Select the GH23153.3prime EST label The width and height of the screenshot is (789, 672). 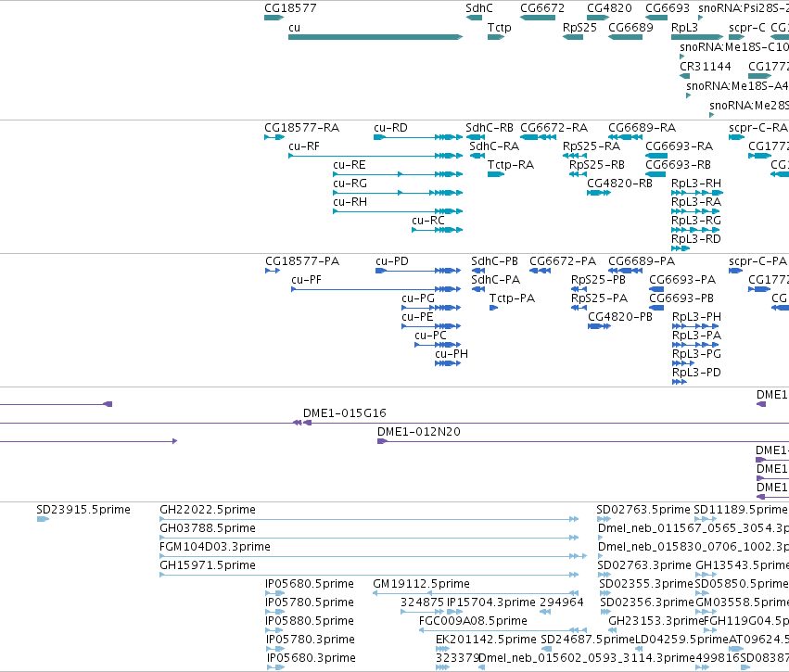pyautogui.click(x=655, y=621)
